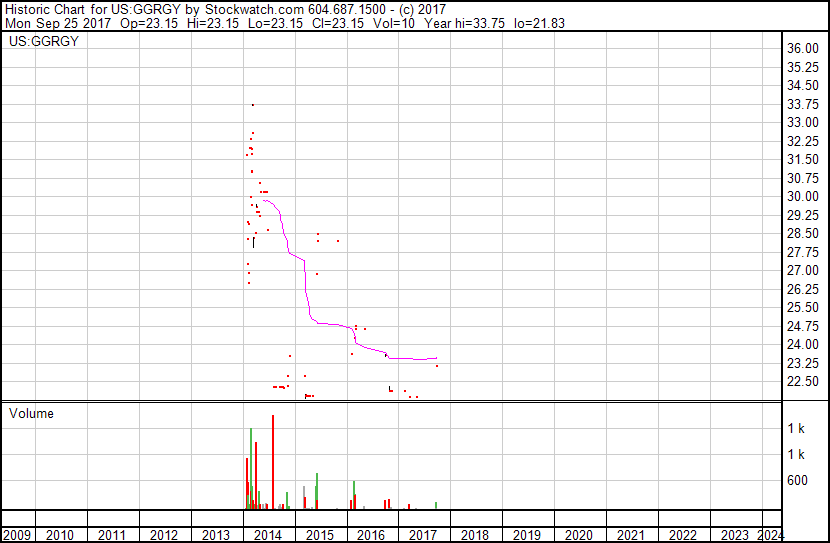Click the 30.00 price level label
Image resolution: width=830 pixels, height=543 pixels.
coord(803,196)
